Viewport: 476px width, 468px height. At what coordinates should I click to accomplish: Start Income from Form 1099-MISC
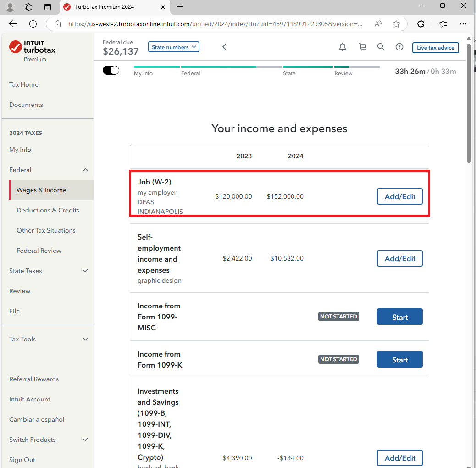(400, 317)
